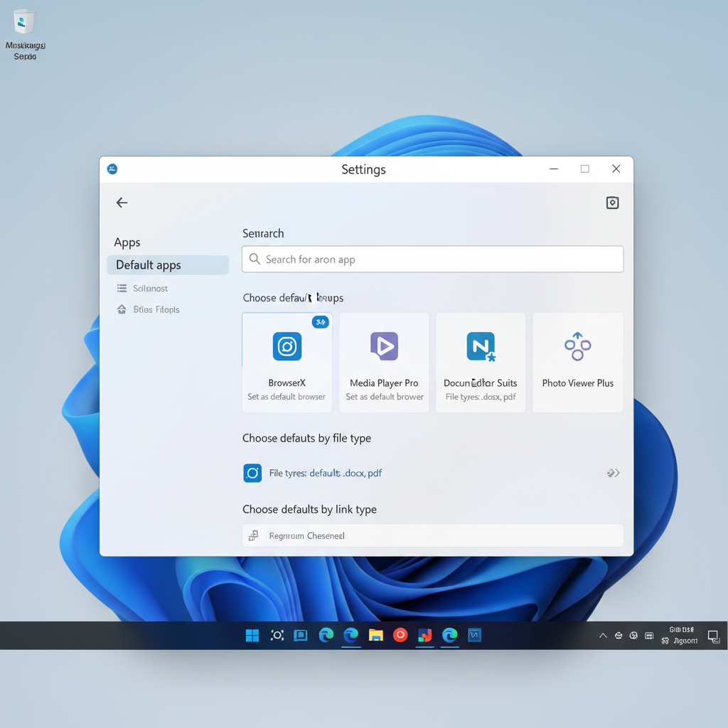Open the notifications icon at taskbar end
This screenshot has height=728, width=728.
[x=714, y=636]
